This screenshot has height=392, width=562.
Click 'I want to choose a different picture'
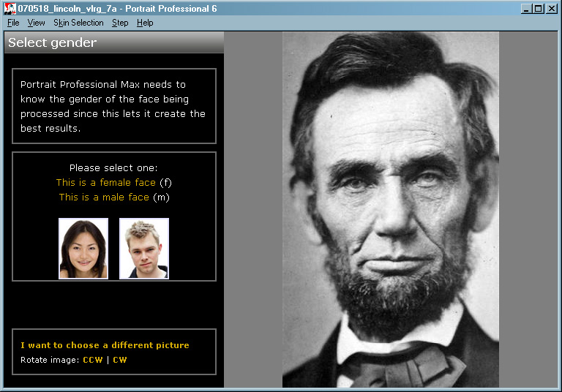(105, 345)
